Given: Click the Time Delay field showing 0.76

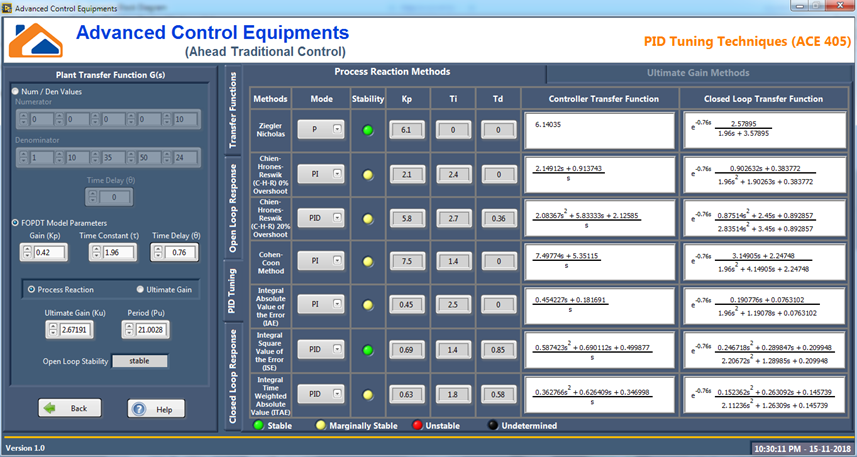Looking at the screenshot, I should pos(180,253).
